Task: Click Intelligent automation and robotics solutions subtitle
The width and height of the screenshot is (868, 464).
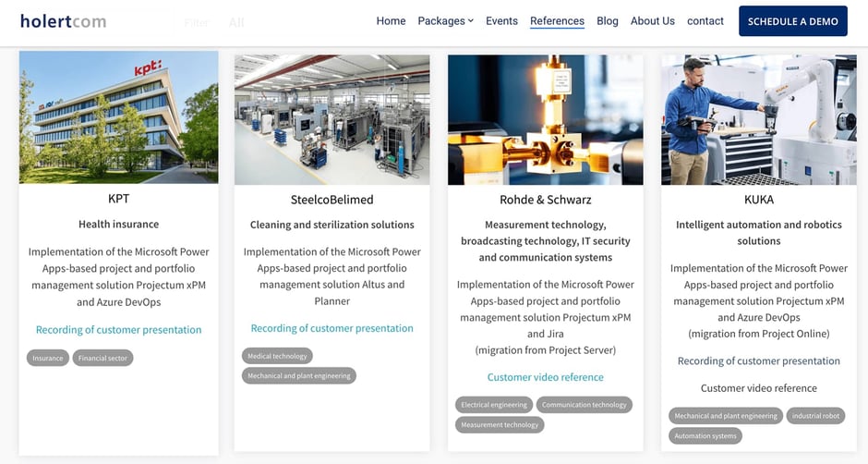Action: click(759, 233)
